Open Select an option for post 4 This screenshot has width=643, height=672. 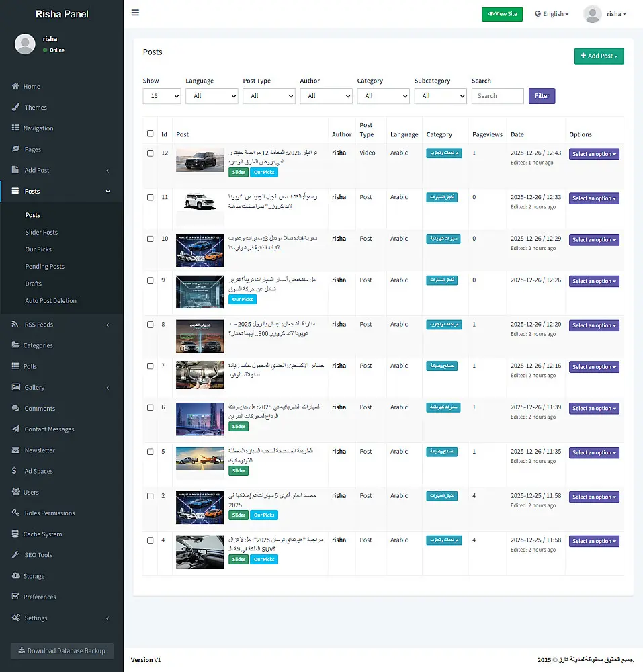(x=594, y=541)
